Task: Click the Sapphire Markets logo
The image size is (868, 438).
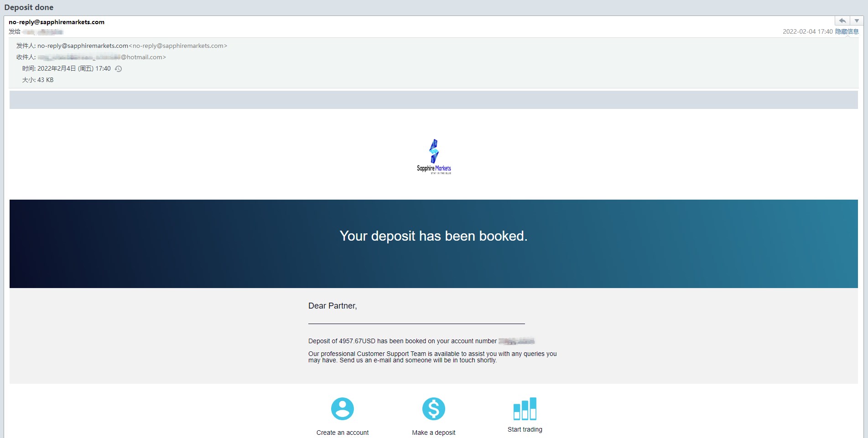Action: point(434,157)
